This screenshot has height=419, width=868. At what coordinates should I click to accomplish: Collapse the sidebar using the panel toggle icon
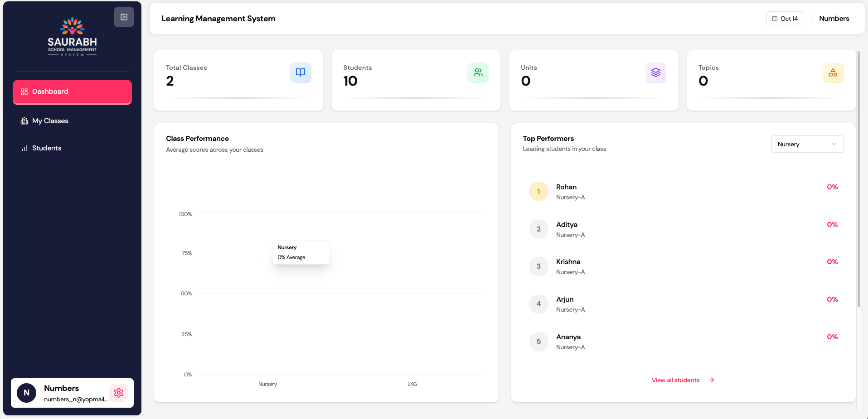coord(124,17)
